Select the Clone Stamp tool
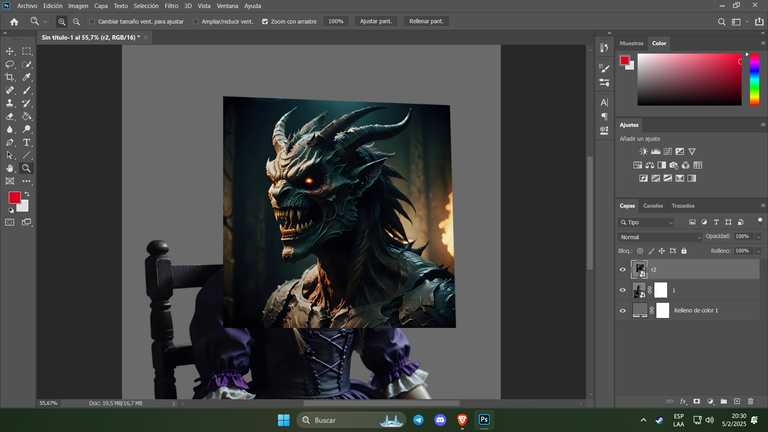 [x=10, y=103]
